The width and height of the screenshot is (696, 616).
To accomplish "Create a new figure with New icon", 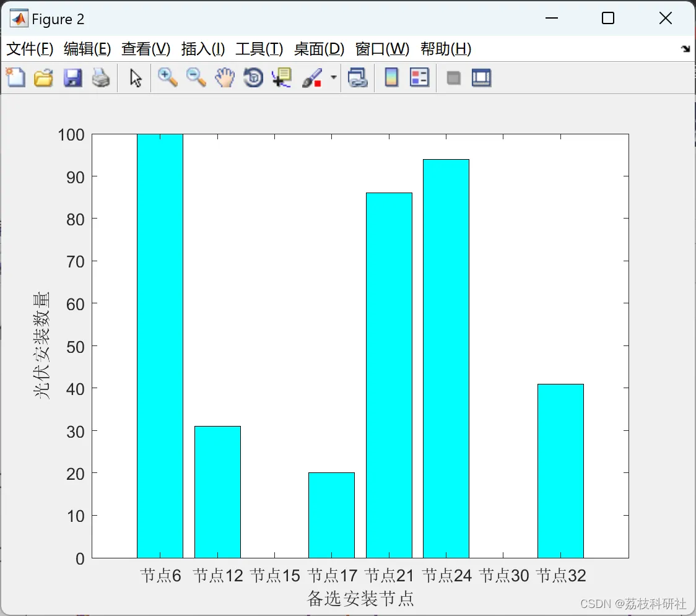I will click(15, 77).
